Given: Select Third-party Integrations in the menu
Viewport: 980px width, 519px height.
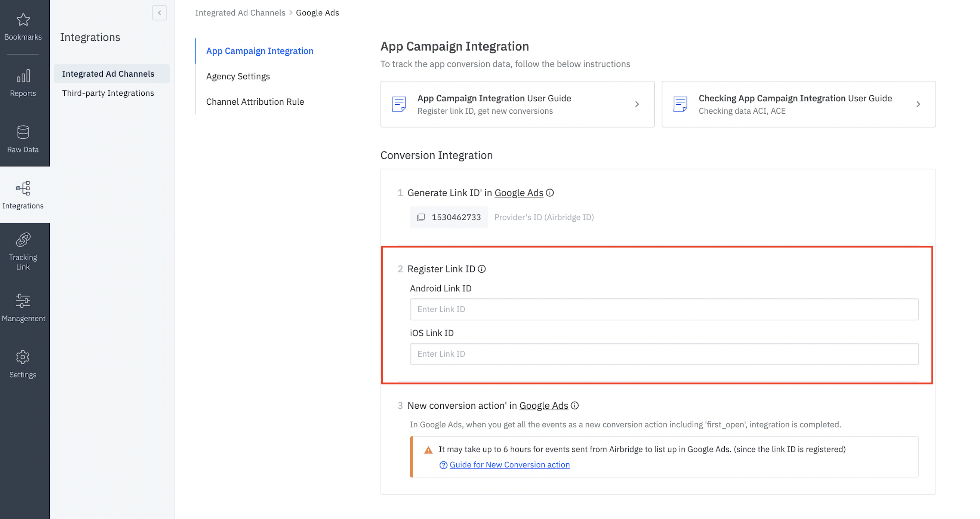Looking at the screenshot, I should (108, 92).
